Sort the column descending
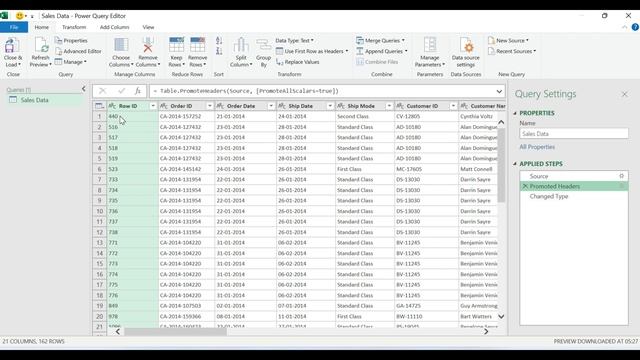The height and width of the screenshot is (360, 640). click(219, 51)
